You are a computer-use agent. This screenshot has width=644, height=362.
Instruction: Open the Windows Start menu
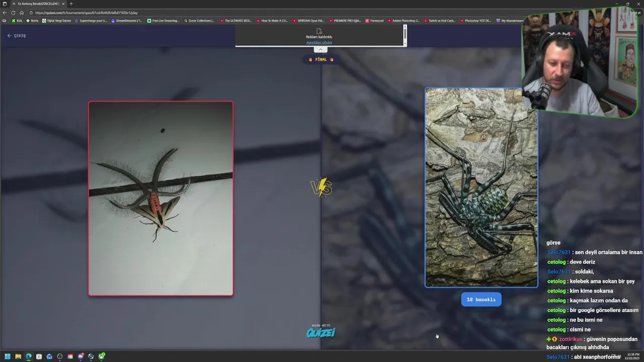(x=8, y=356)
